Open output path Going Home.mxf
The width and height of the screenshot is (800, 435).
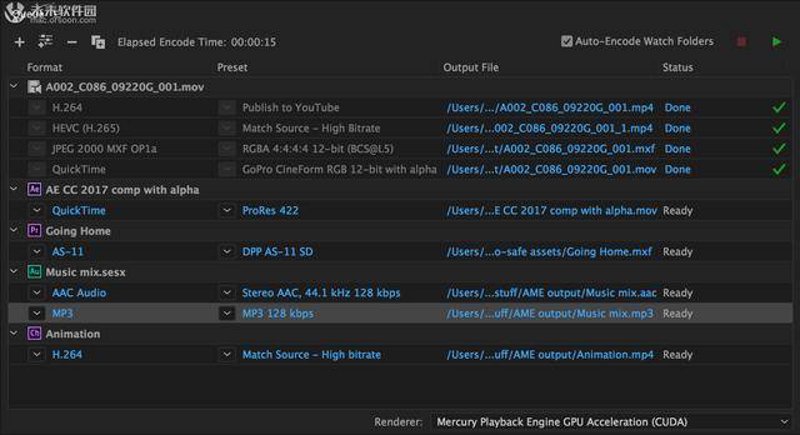549,251
